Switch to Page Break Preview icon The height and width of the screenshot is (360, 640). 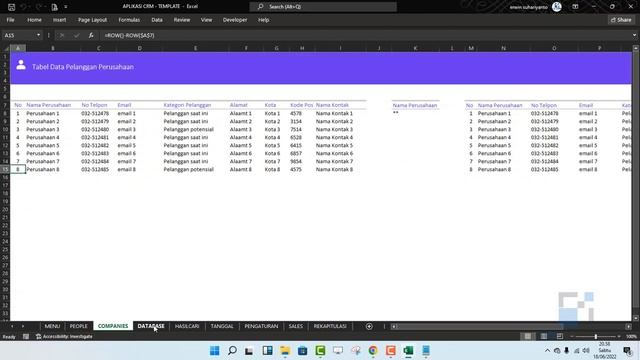(x=560, y=336)
